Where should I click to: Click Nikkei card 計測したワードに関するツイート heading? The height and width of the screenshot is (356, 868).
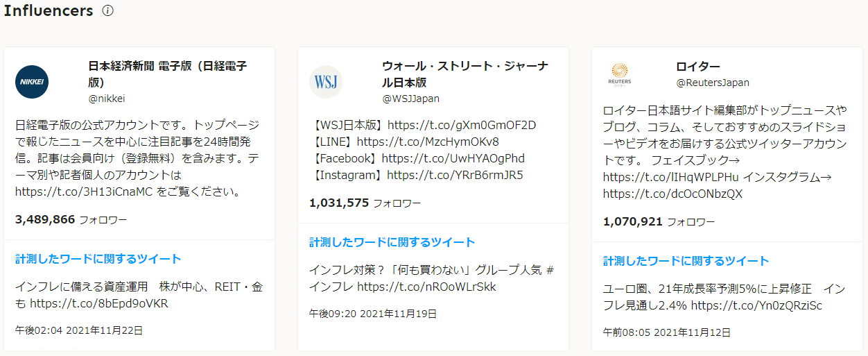[x=98, y=259]
